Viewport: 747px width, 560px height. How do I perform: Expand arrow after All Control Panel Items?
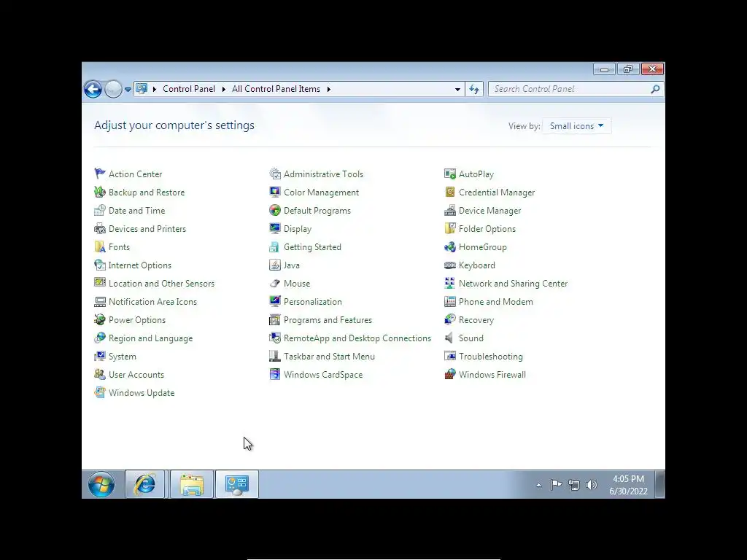coord(329,89)
